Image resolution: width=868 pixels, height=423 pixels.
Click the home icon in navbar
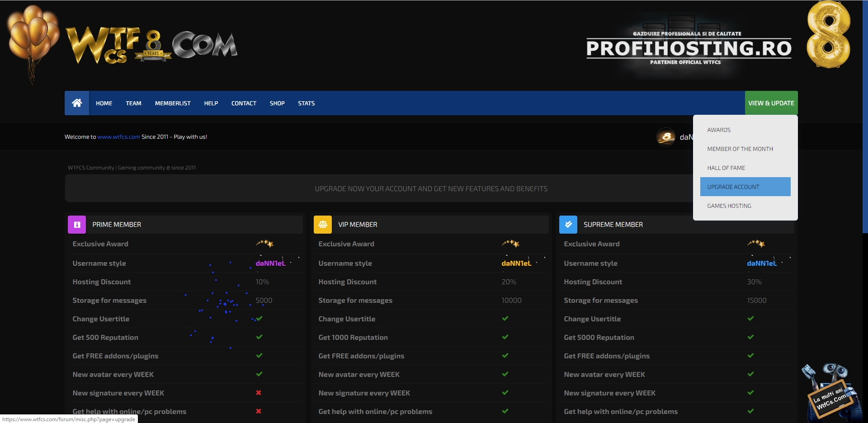click(77, 103)
